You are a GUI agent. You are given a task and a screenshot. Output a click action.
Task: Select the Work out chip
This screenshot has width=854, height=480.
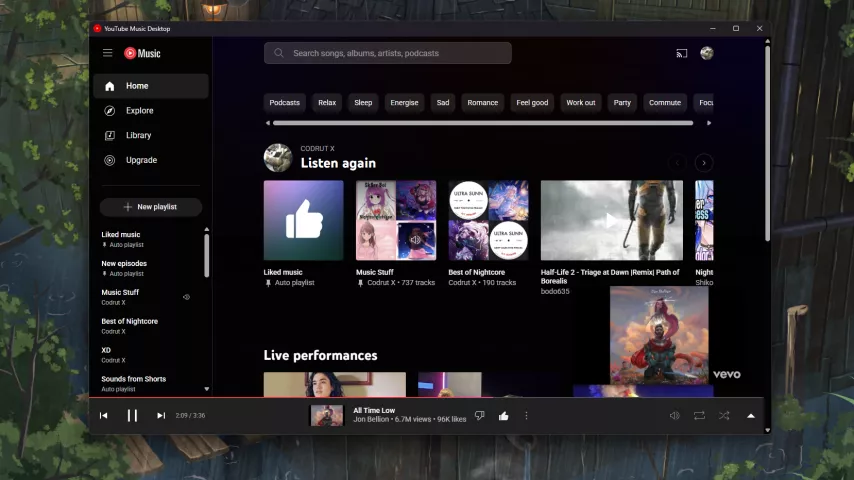[x=581, y=102]
